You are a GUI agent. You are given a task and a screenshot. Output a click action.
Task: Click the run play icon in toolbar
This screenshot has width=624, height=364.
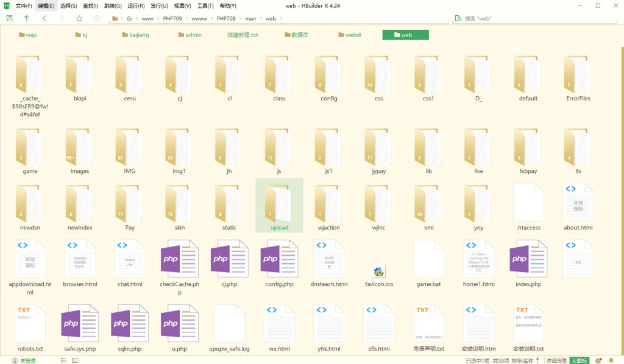click(x=96, y=19)
